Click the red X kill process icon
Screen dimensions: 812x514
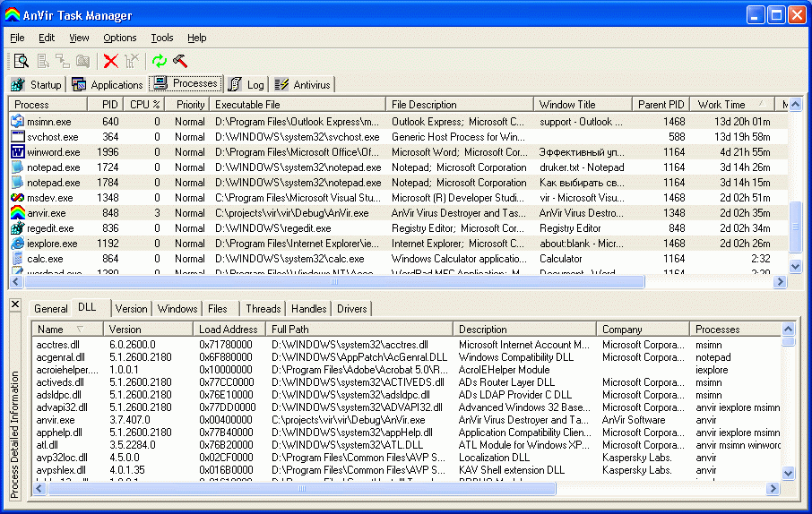(111, 61)
